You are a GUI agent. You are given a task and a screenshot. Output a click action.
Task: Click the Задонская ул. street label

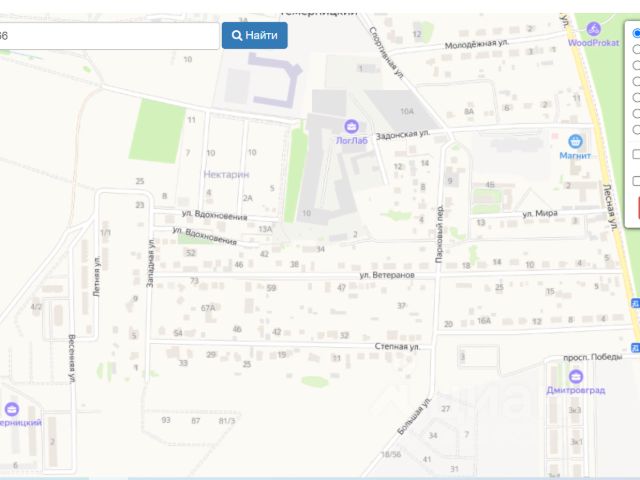pos(402,132)
